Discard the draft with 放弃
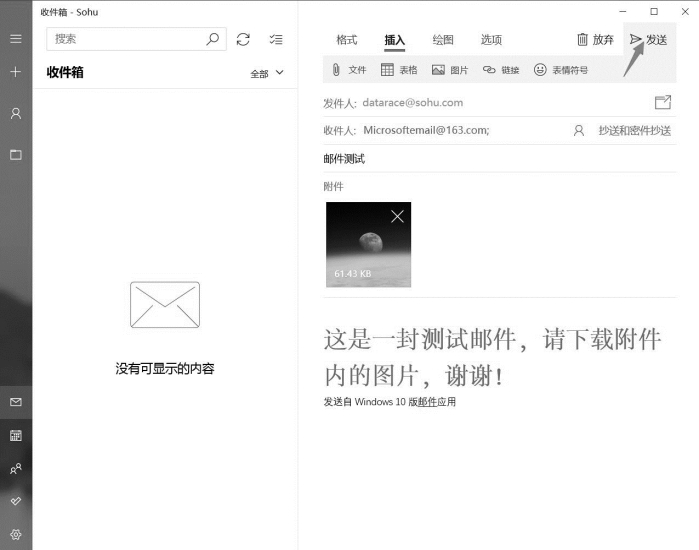The height and width of the screenshot is (550, 699). point(596,40)
